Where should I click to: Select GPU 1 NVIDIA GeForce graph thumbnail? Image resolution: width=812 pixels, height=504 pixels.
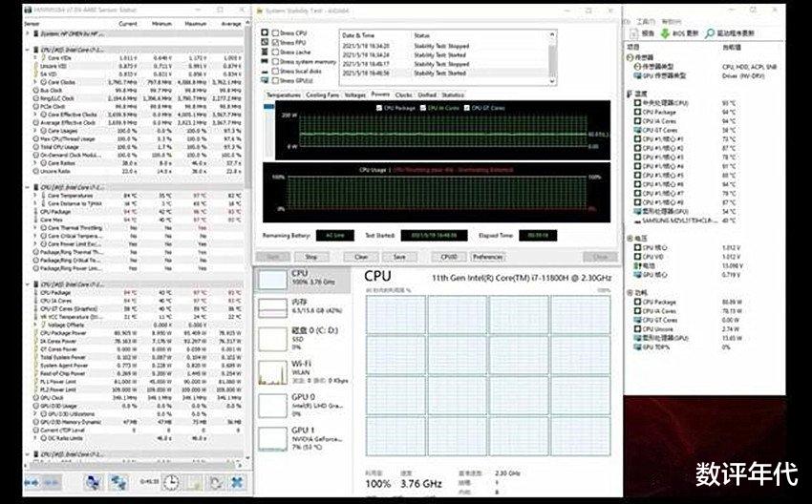[x=272, y=439]
